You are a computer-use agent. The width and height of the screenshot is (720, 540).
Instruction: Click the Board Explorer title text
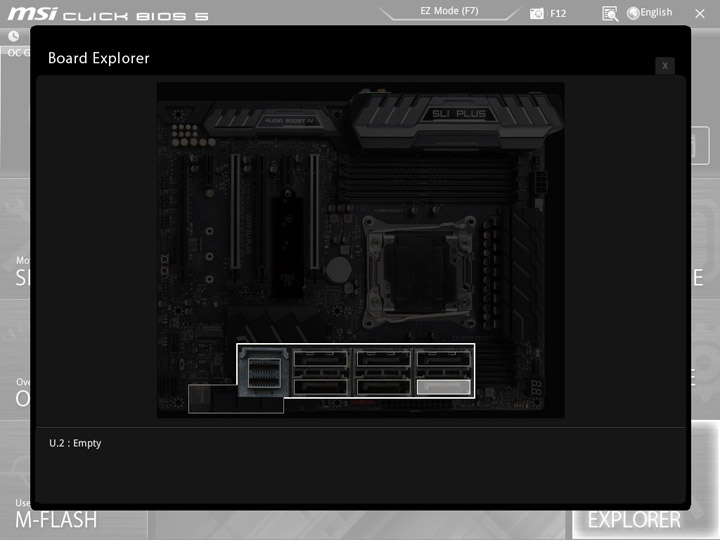pos(99,58)
